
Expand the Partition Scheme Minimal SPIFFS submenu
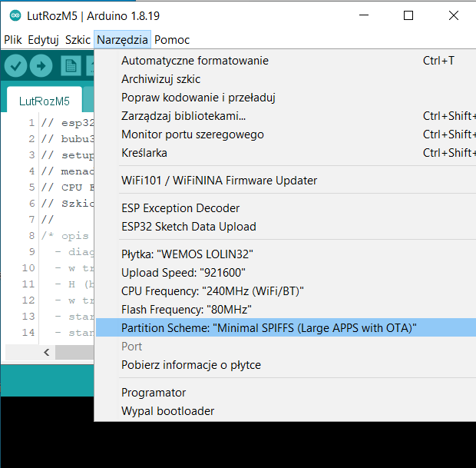286,328
